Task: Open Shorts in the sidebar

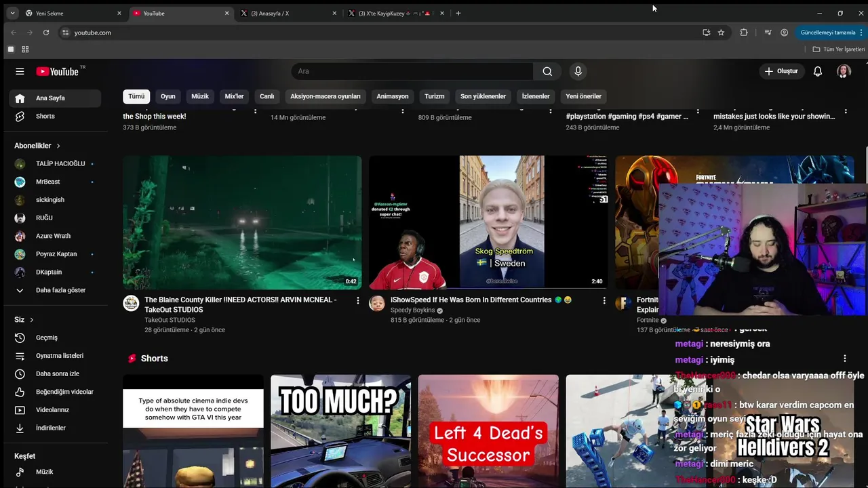Action: point(55,117)
